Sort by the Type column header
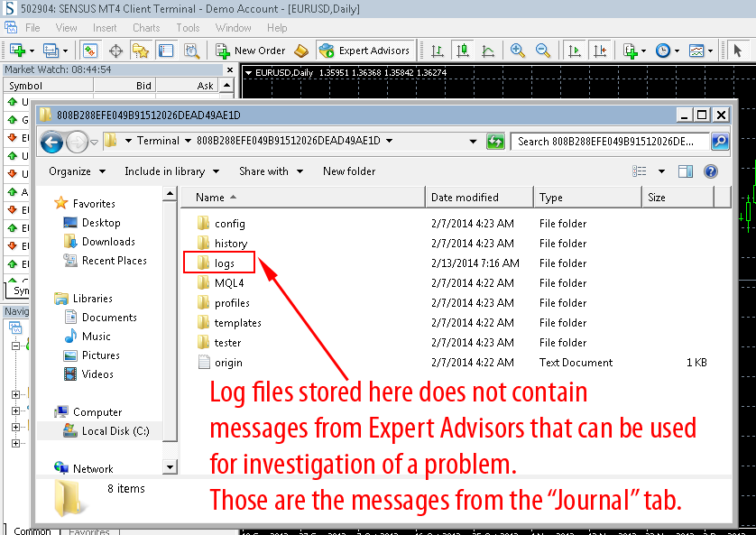The image size is (756, 535). (587, 198)
